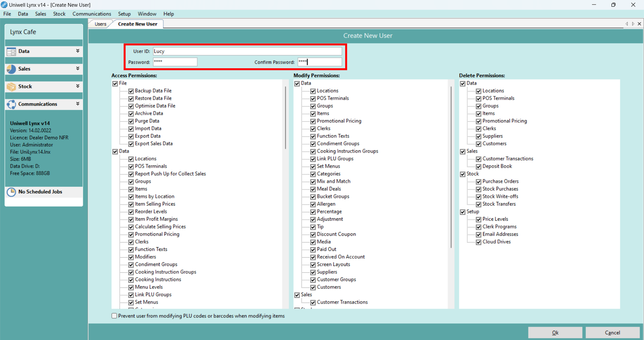Toggle File parent node in Access Permissions

tap(115, 84)
